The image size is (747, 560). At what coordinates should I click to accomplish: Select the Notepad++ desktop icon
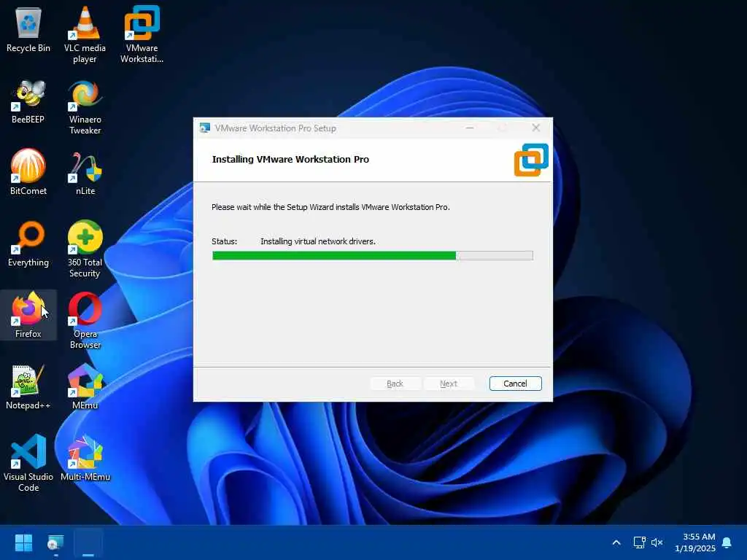click(28, 386)
